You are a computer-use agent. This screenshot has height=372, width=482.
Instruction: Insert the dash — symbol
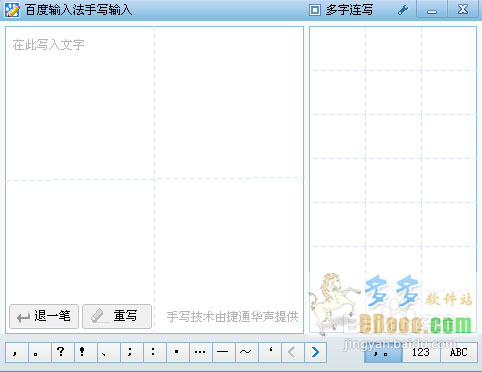pyautogui.click(x=223, y=352)
